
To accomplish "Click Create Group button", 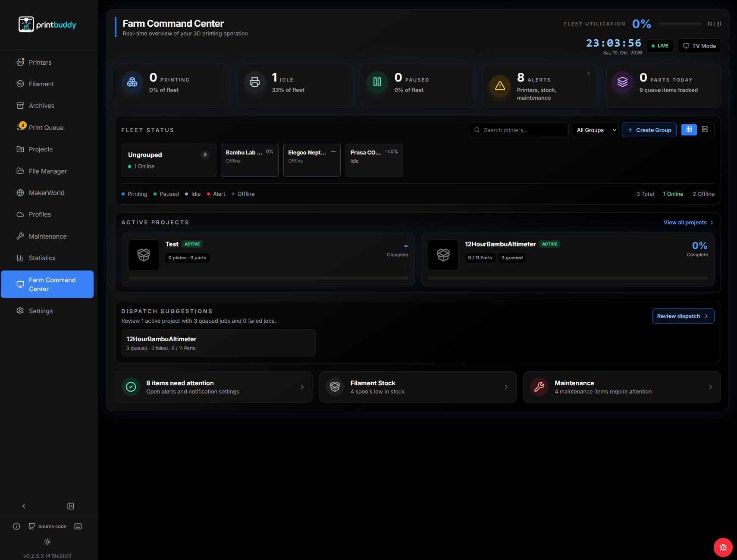I will (649, 130).
